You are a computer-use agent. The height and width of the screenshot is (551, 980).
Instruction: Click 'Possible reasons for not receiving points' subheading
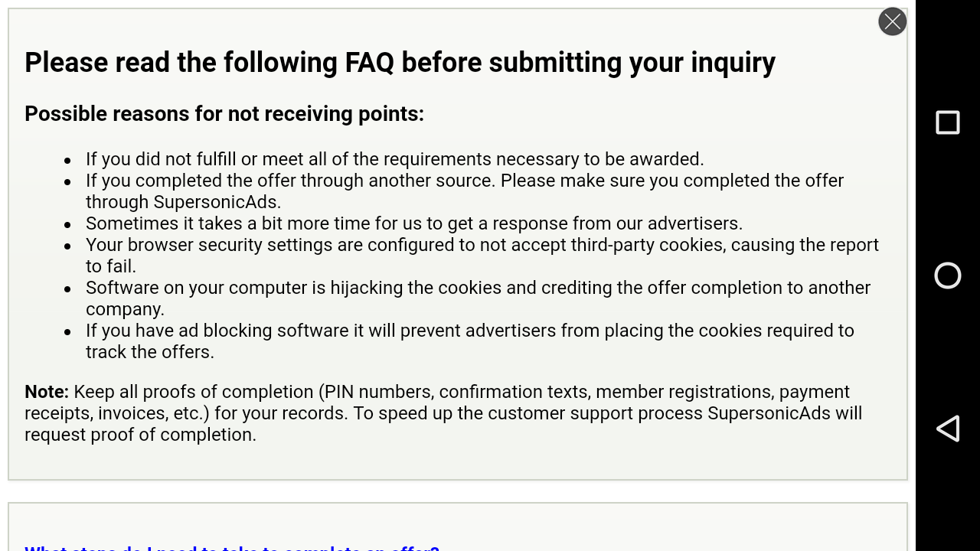[224, 114]
